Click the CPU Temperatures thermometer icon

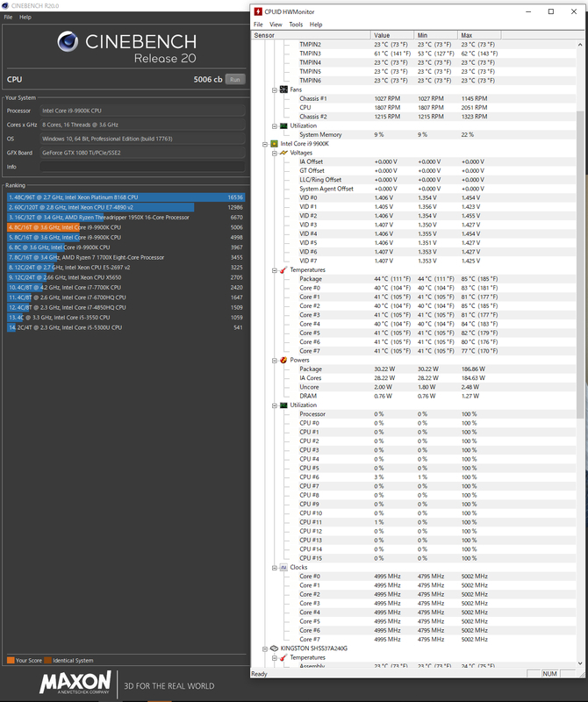283,270
